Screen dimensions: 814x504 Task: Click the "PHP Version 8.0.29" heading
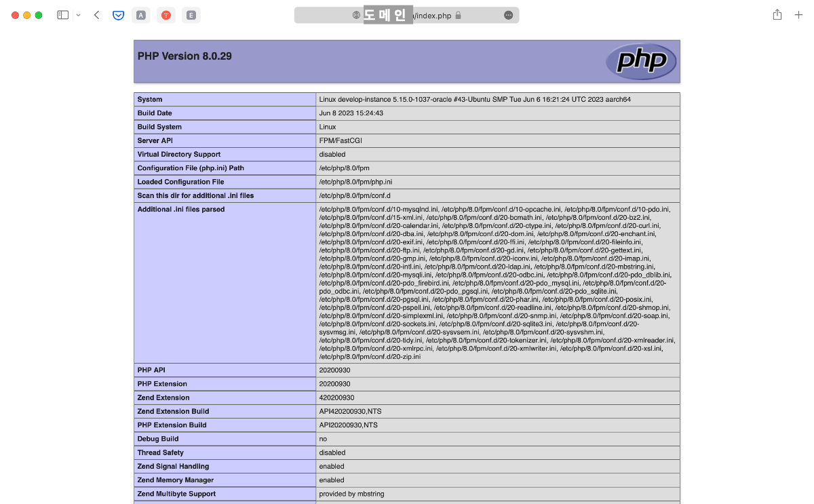(x=185, y=56)
